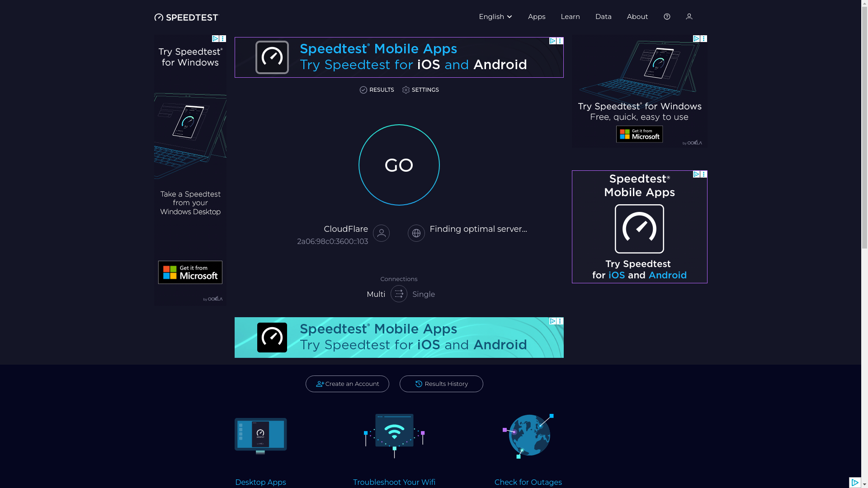The height and width of the screenshot is (488, 868).
Task: Open the Apps menu
Action: (537, 17)
